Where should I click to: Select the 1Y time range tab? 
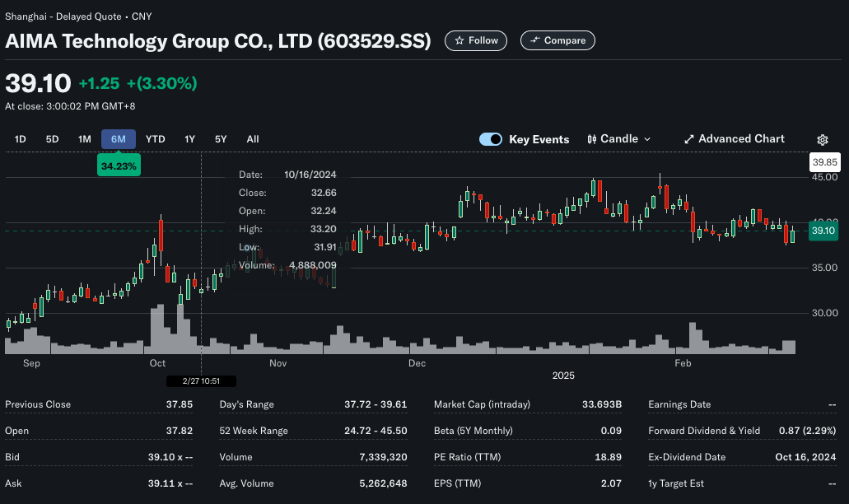189,139
